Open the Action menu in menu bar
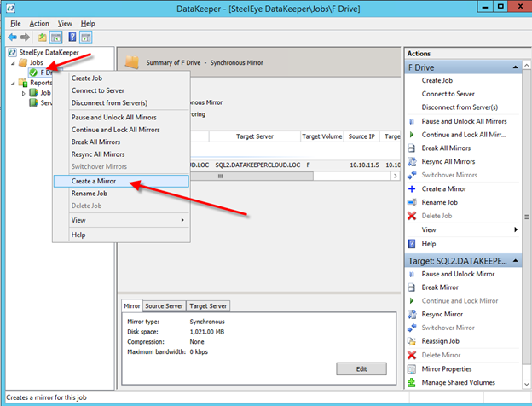The image size is (532, 406). tap(39, 23)
